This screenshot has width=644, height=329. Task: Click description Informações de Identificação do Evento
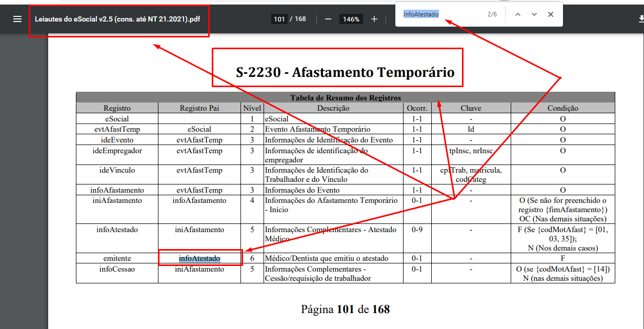tap(329, 140)
